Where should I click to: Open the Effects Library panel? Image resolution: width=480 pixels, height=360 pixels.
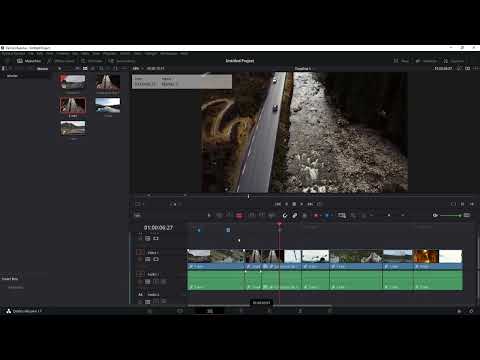61,61
